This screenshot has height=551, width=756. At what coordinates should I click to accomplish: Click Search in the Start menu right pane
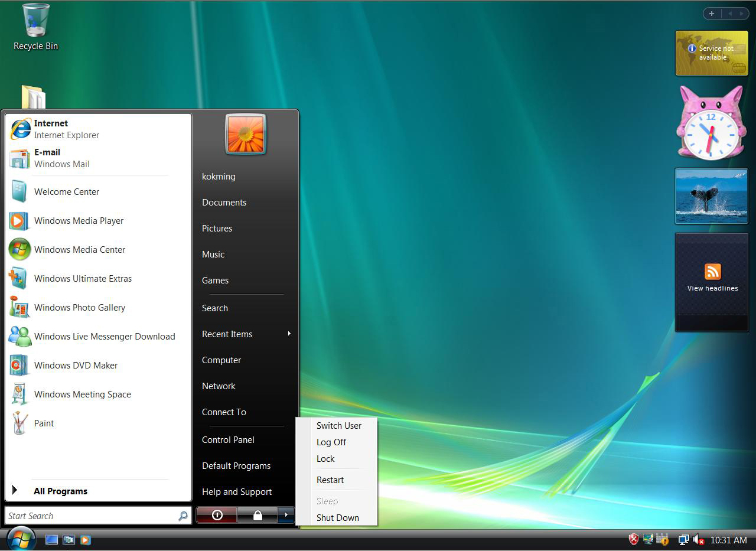(215, 308)
